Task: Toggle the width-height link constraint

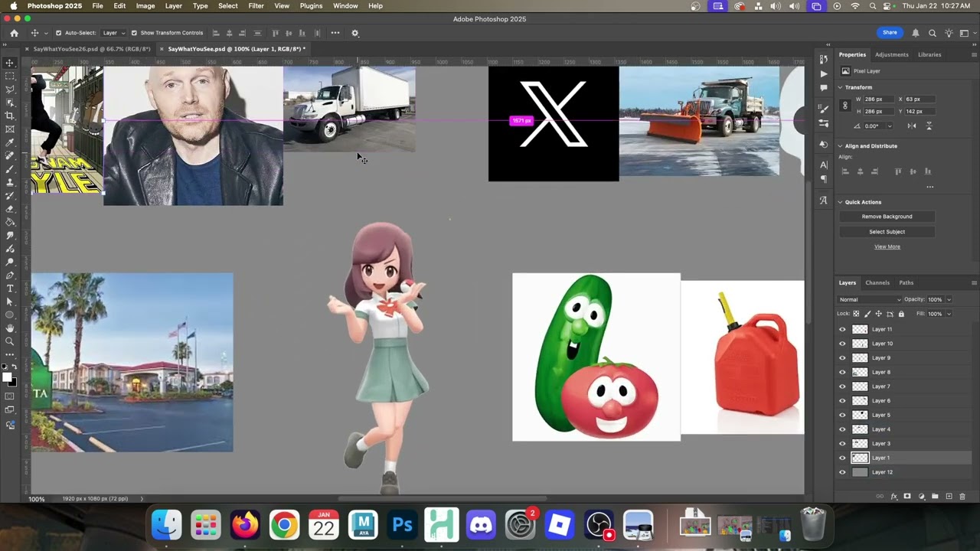Action: point(846,105)
